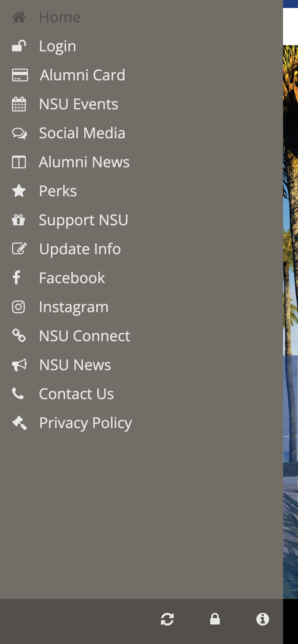Select the pencil icon next to Update Info
The height and width of the screenshot is (644, 298).
19,248
